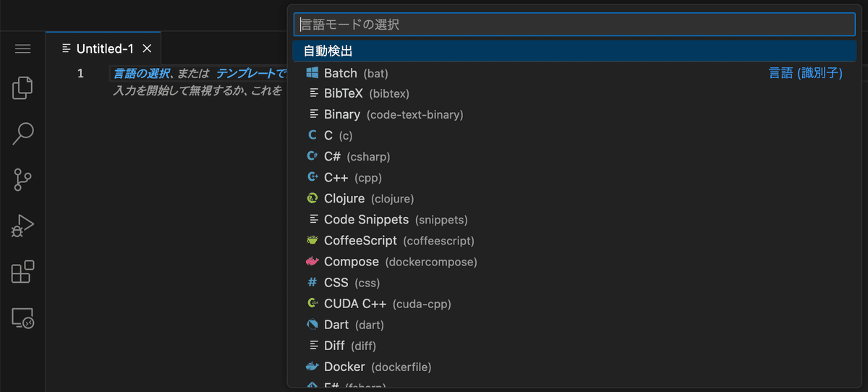Click the 言語 (識別子) label
Screen dimensions: 868x392
pos(805,73)
